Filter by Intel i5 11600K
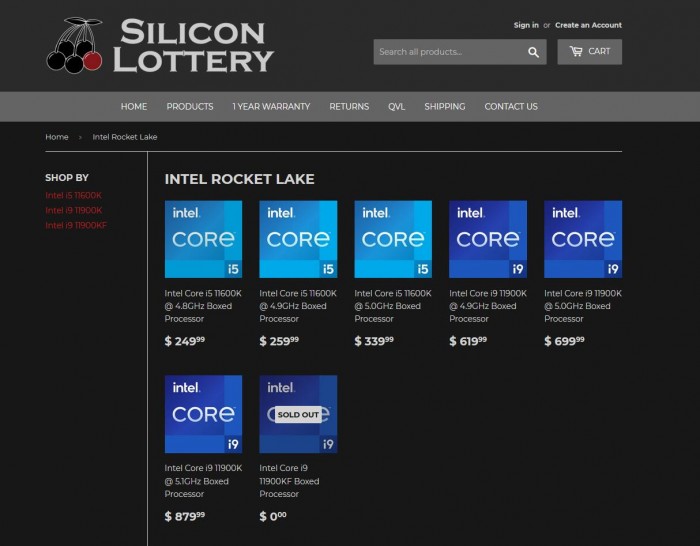This screenshot has width=700, height=546. coord(73,196)
